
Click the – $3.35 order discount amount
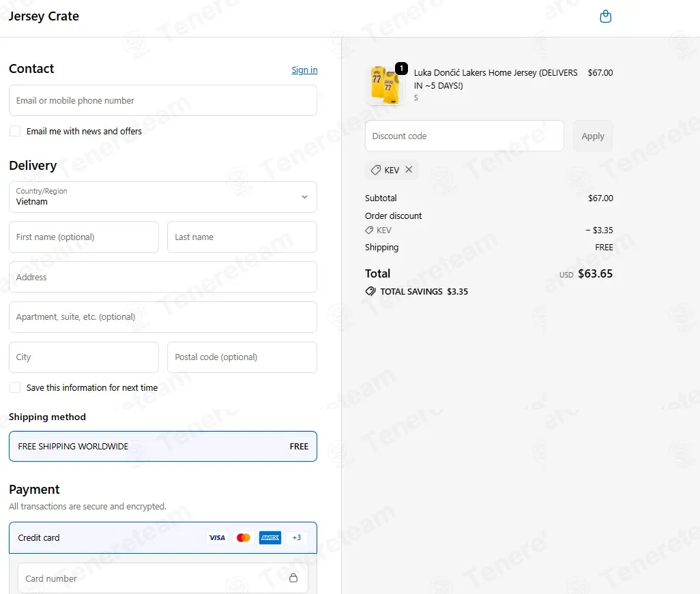click(599, 231)
